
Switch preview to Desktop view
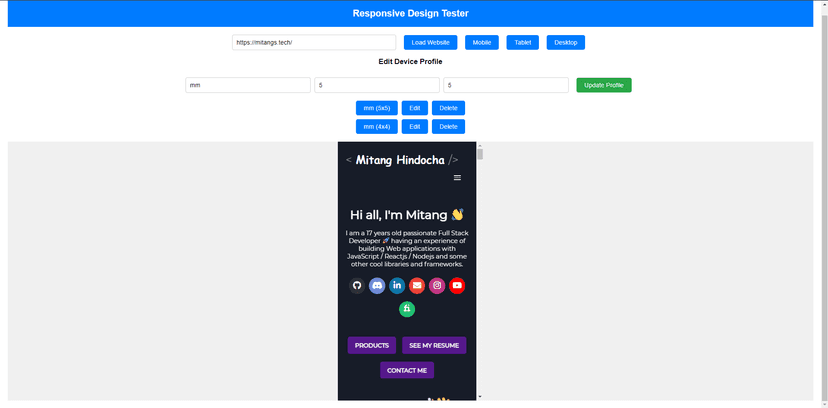point(565,42)
